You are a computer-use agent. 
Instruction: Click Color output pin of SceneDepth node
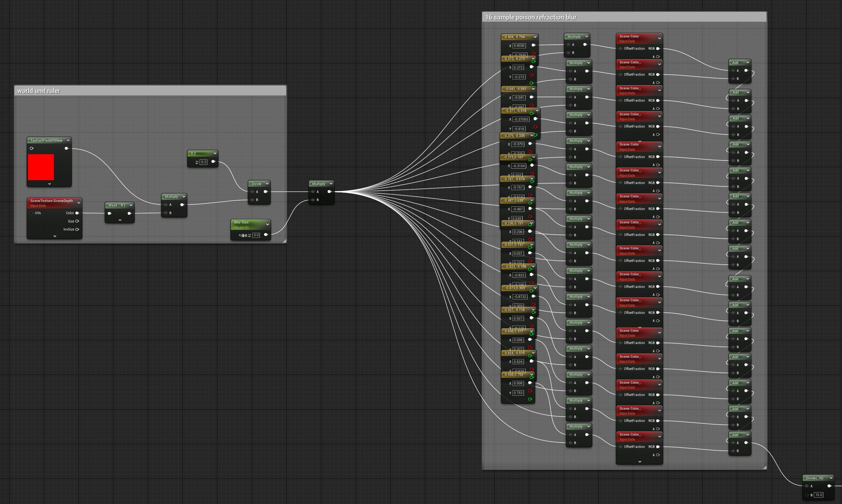(x=77, y=213)
